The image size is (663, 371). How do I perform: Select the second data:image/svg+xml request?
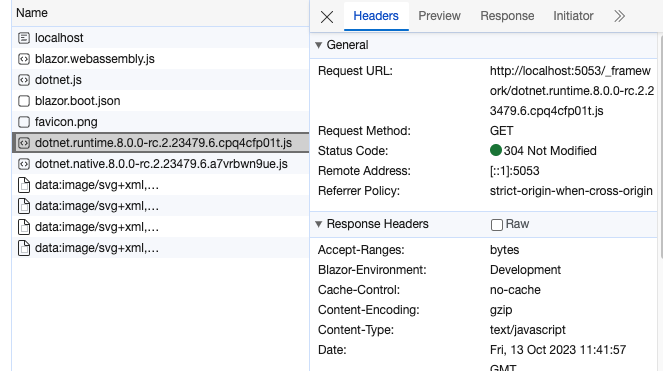(x=161, y=206)
